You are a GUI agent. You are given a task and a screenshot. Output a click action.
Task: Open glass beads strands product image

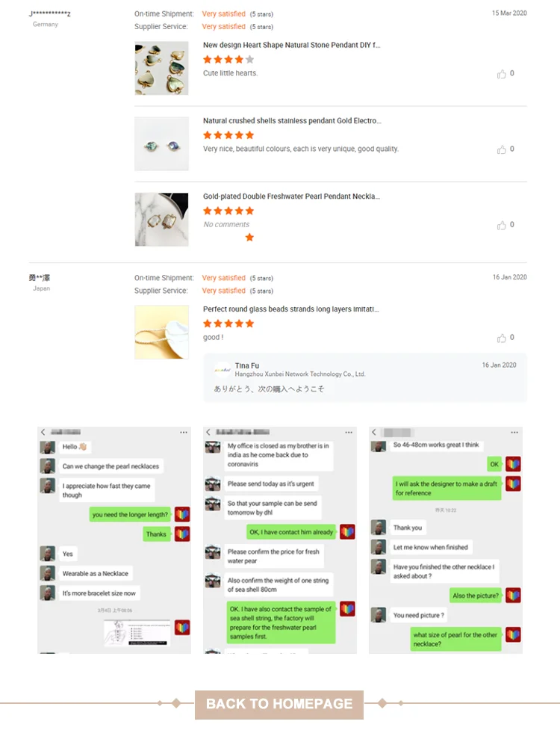click(162, 332)
